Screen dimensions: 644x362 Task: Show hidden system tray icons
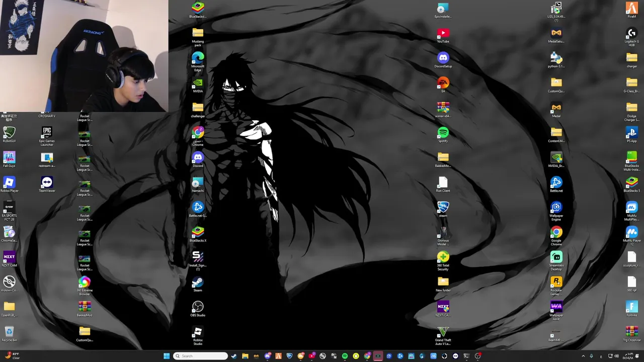point(583,356)
